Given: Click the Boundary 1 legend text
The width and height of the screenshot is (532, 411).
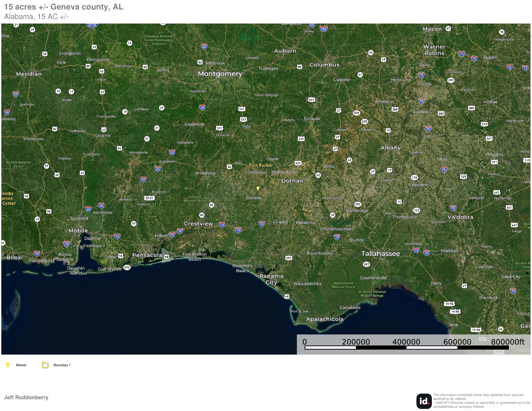Looking at the screenshot, I should point(62,365).
